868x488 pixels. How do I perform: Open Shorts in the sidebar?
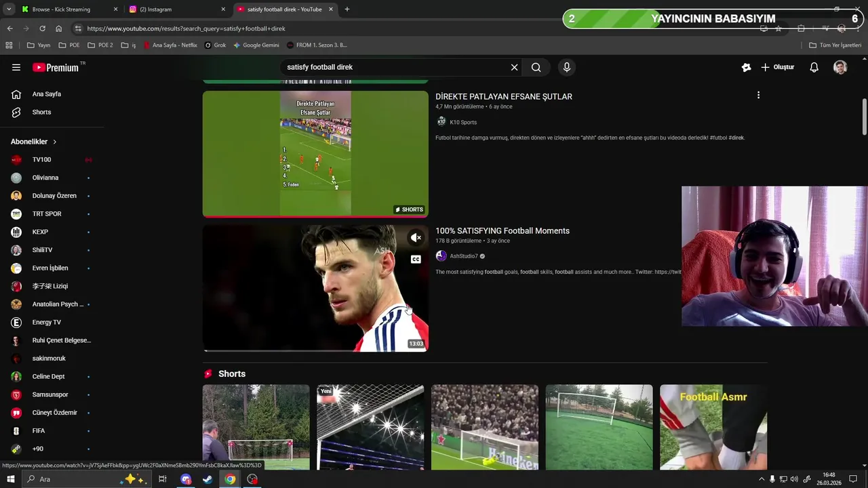(41, 112)
